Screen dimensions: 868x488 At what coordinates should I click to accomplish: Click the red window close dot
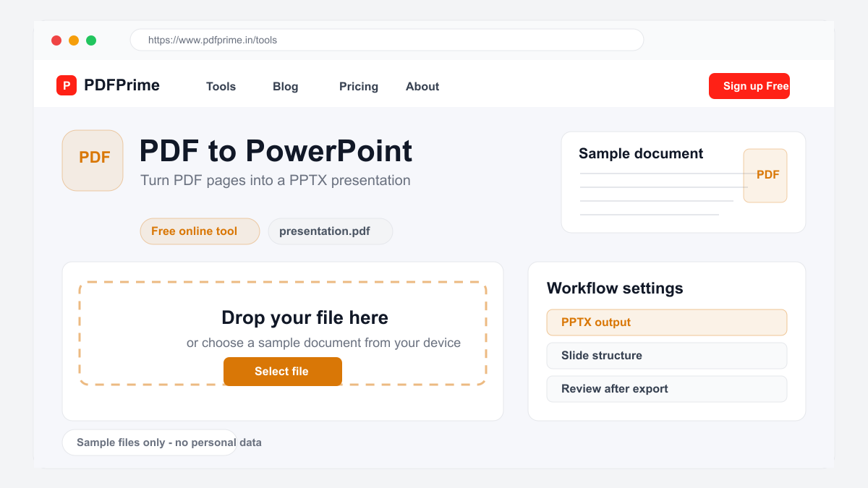point(56,40)
